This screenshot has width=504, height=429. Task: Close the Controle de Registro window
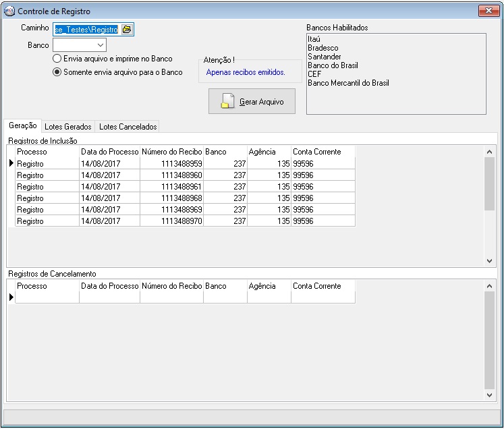[x=487, y=11]
